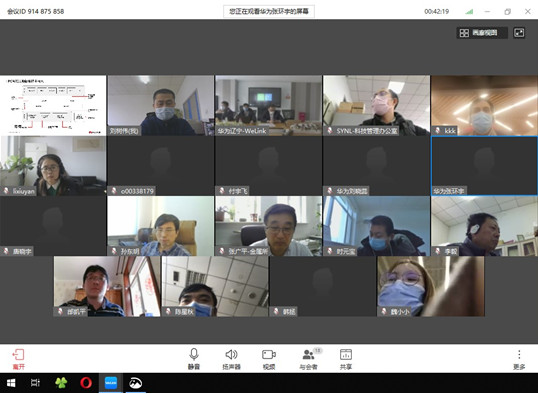Turn on the camera via 视频
Screen dimensions: 538x394
(269, 355)
